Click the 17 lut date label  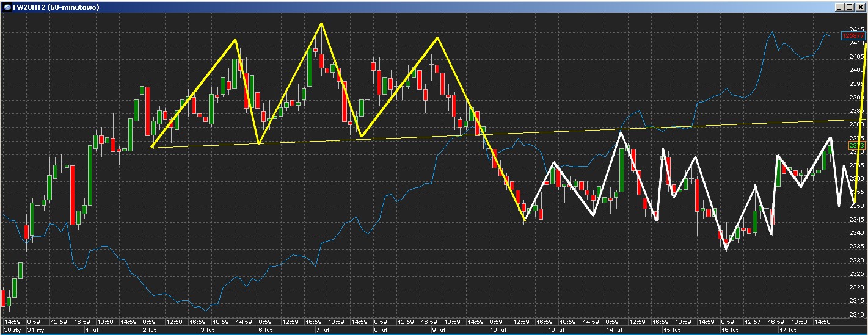pyautogui.click(x=789, y=330)
